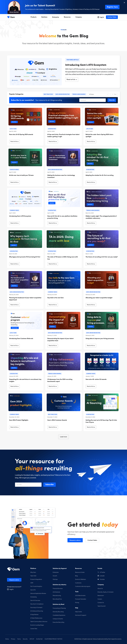Image resolution: width=127 pixels, height=644 pixels.
Task: Open the footer Help Center link
Action: (x=78, y=612)
